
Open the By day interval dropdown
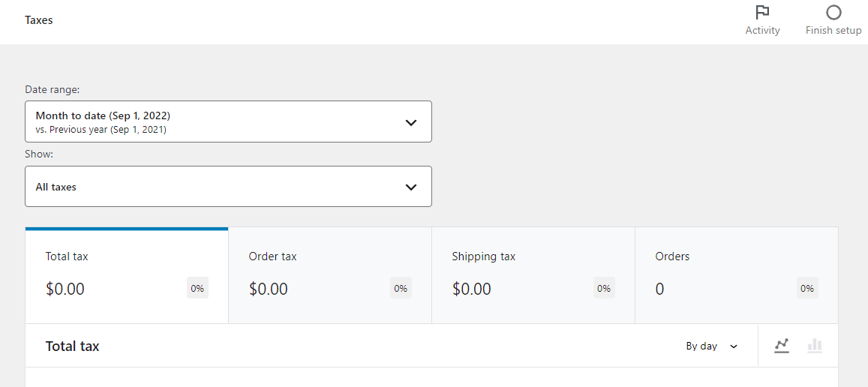tap(711, 346)
